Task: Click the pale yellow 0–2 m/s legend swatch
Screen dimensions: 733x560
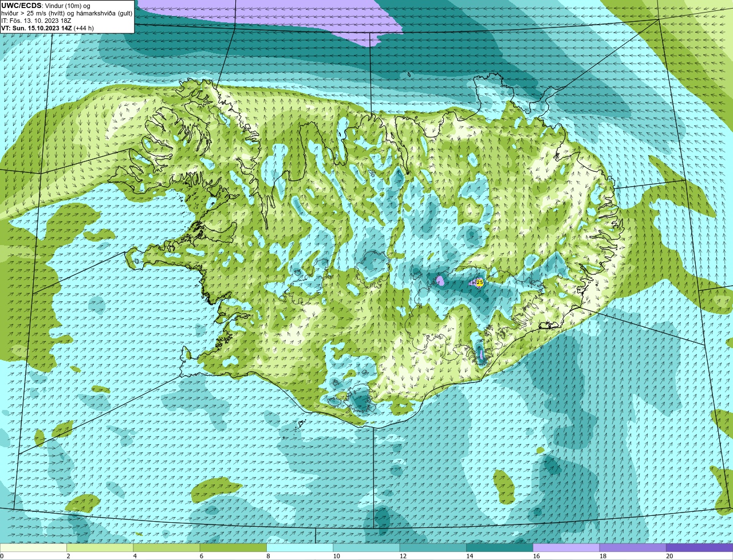Action: [x=33, y=547]
